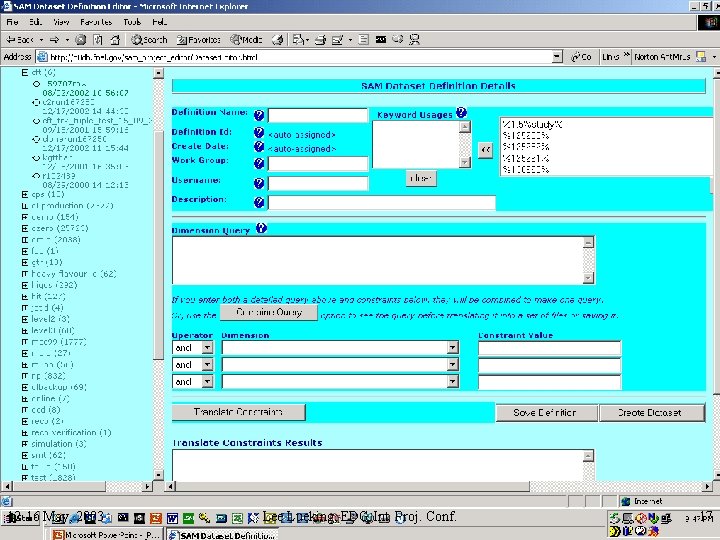This screenshot has width=720, height=540.
Task: Open the first Operator 'and' dropdown
Action: [x=208, y=348]
